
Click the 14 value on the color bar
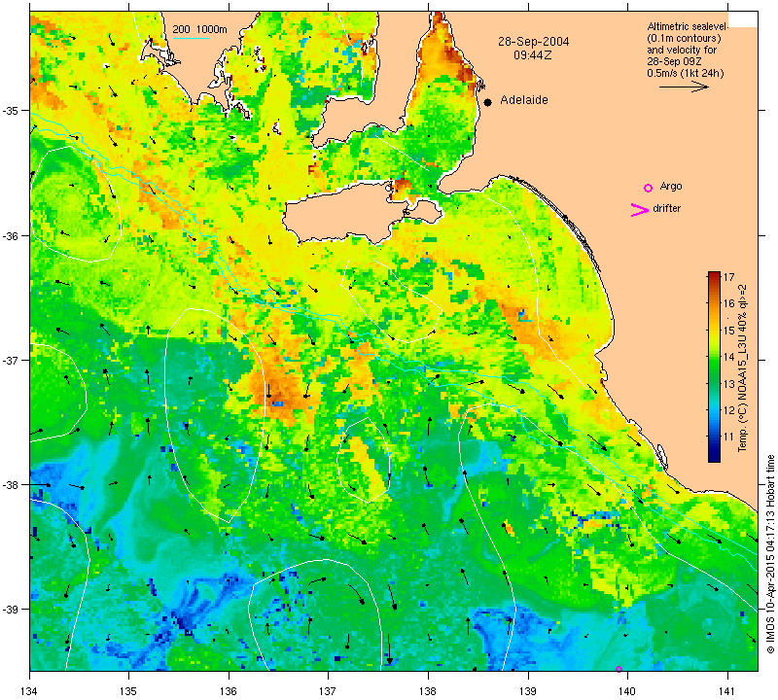pyautogui.click(x=728, y=357)
